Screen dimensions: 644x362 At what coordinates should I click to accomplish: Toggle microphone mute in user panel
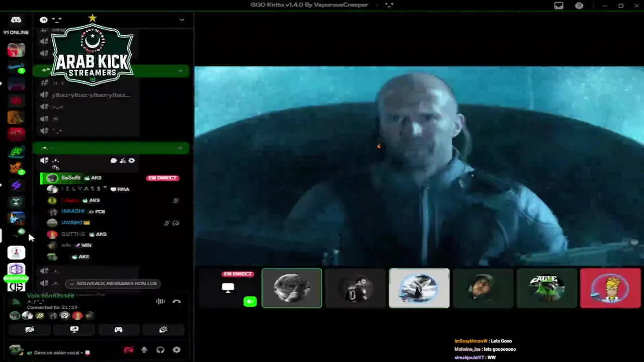[144, 350]
